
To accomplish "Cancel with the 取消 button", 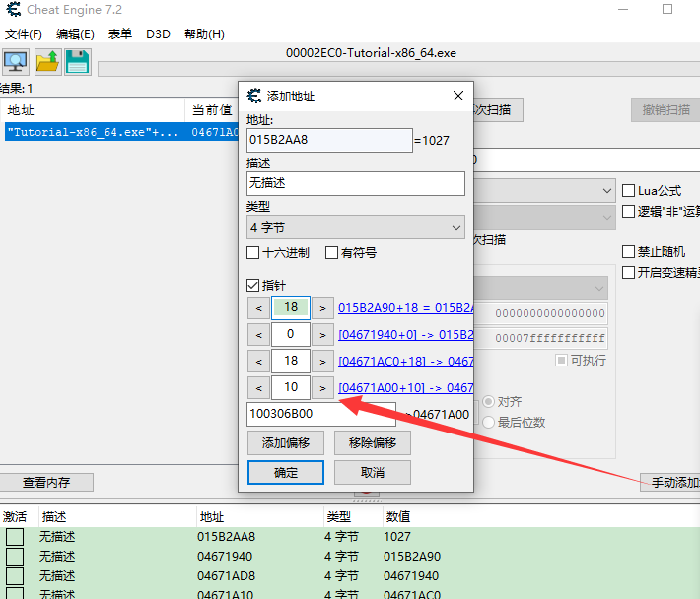I will click(x=373, y=472).
